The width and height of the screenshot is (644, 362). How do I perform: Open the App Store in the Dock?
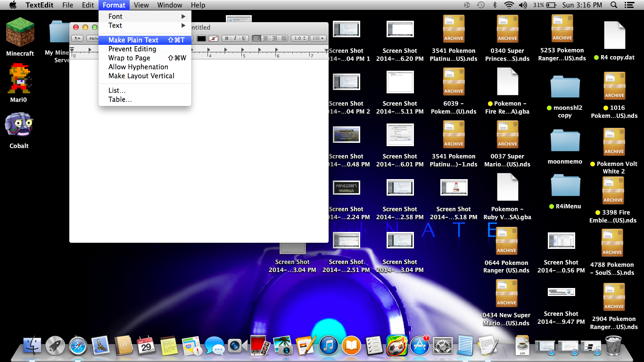420,346
